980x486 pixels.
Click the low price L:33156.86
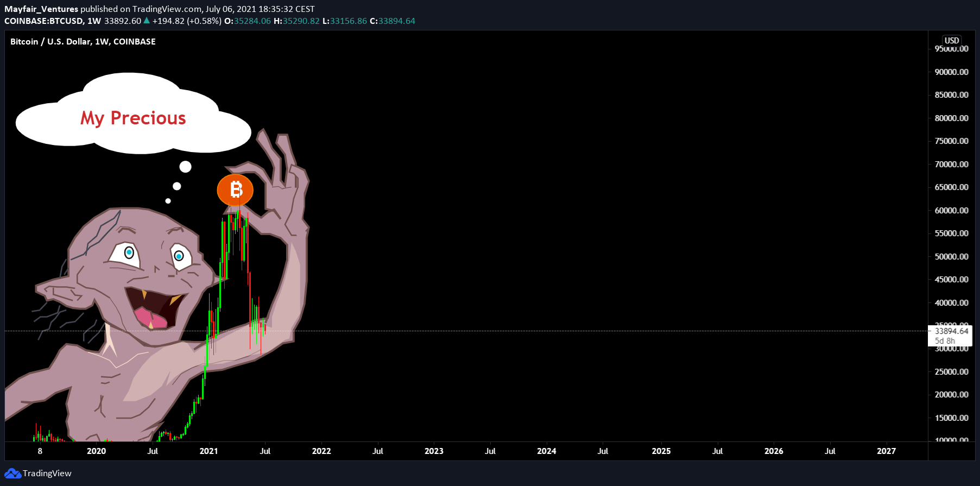point(345,21)
